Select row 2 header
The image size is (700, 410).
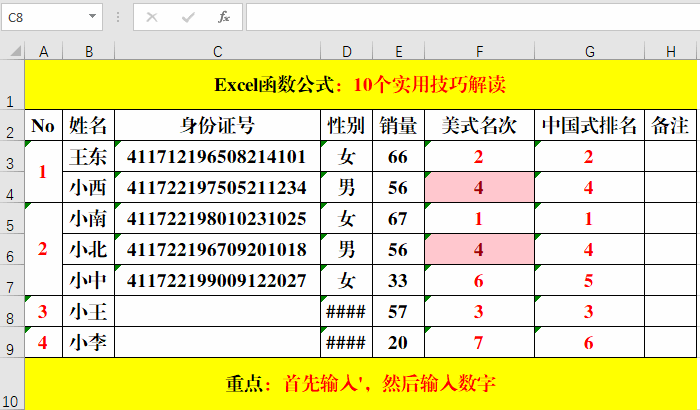(12, 125)
